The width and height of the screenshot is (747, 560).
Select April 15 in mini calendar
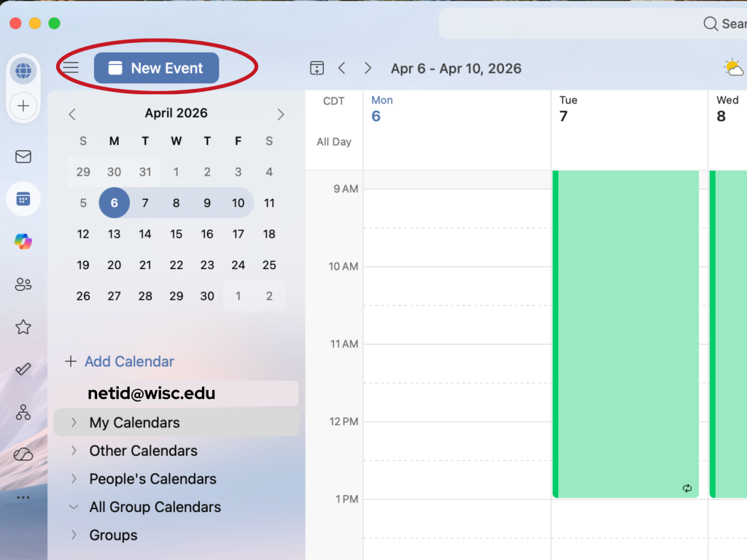pos(176,234)
